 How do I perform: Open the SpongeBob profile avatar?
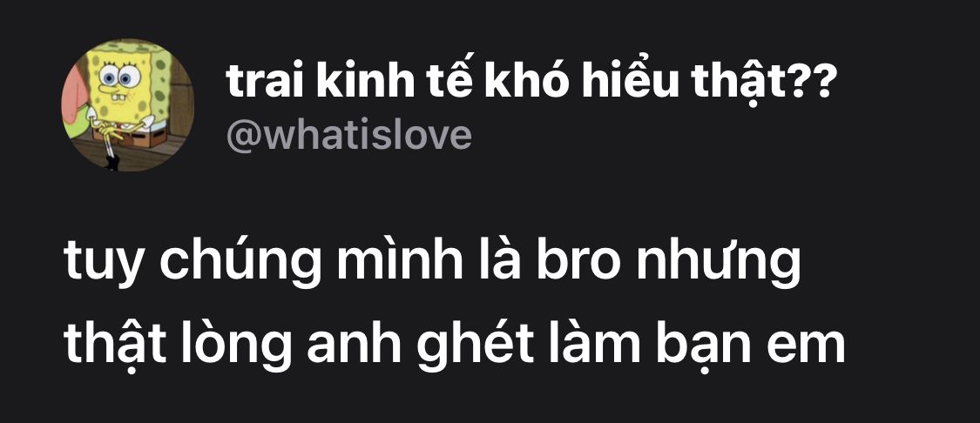127,105
